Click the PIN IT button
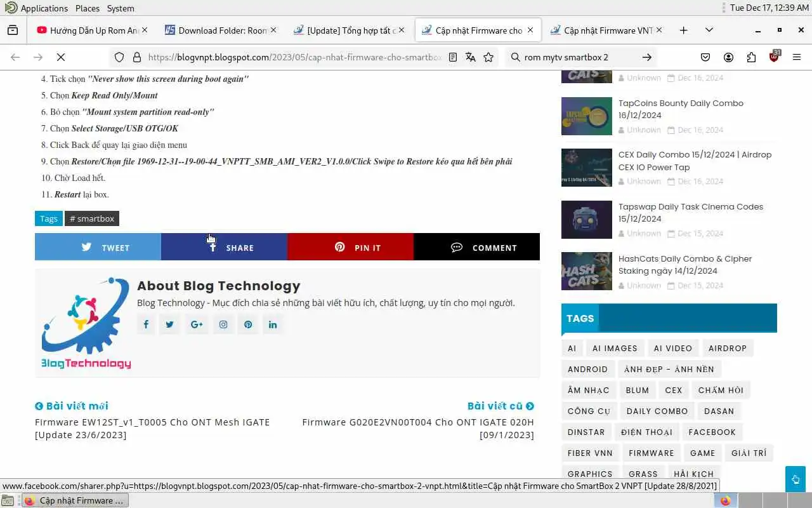Screen dimensions: 812x508 tap(350, 247)
